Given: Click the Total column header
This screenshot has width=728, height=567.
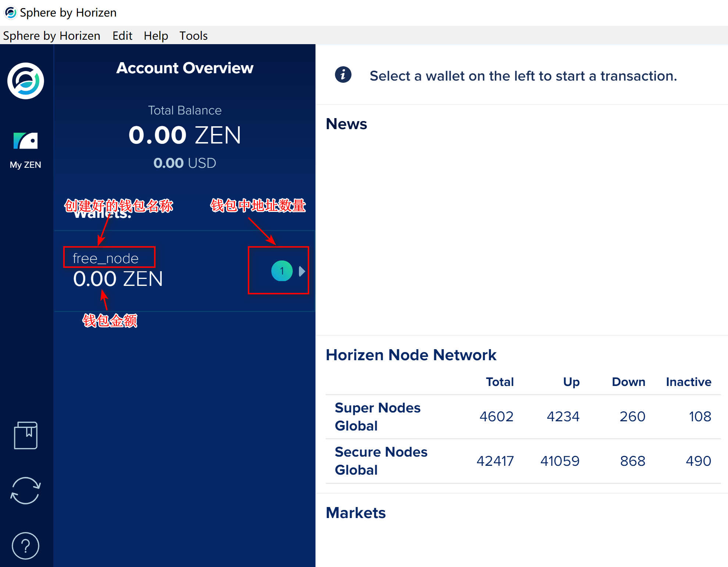Looking at the screenshot, I should point(500,382).
